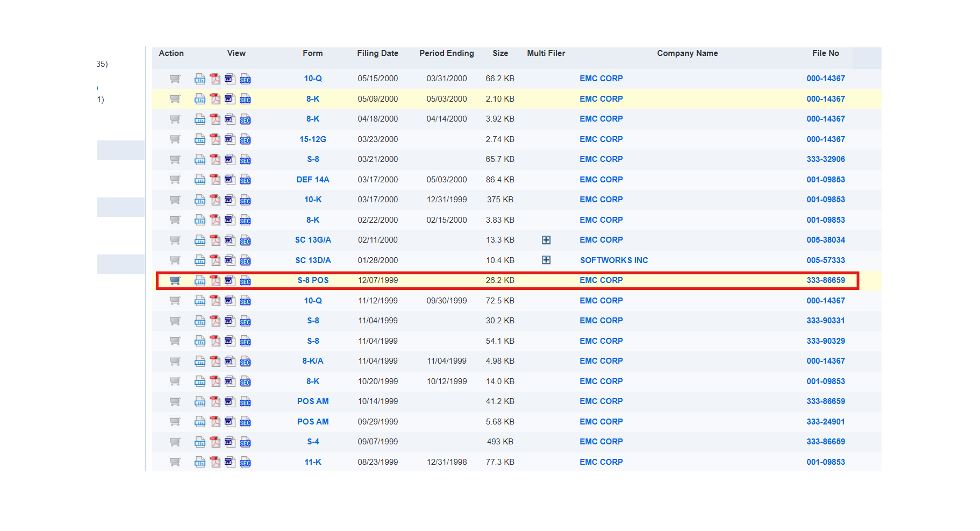This screenshot has width=980, height=531.
Task: Open PDF of 10-Q filed 11/12/1999
Action: 215,301
